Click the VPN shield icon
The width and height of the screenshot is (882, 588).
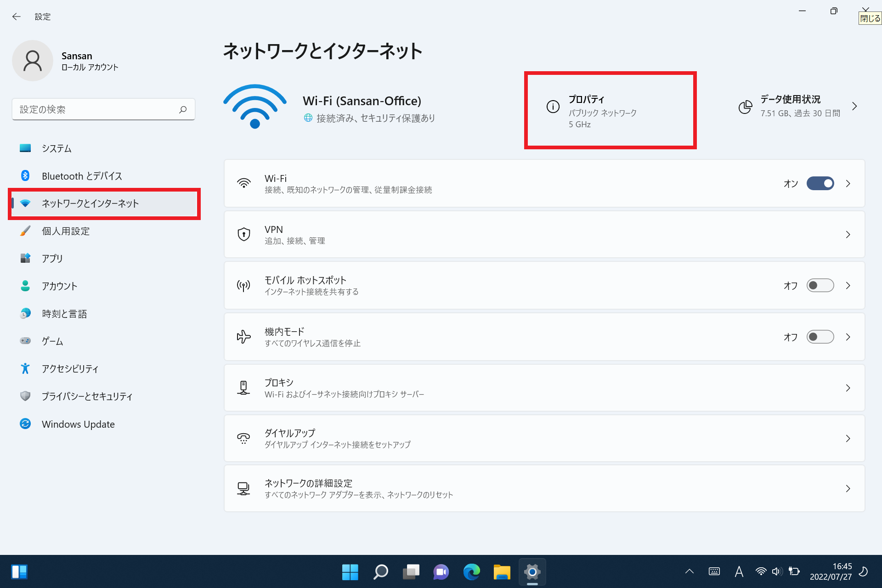[243, 234]
